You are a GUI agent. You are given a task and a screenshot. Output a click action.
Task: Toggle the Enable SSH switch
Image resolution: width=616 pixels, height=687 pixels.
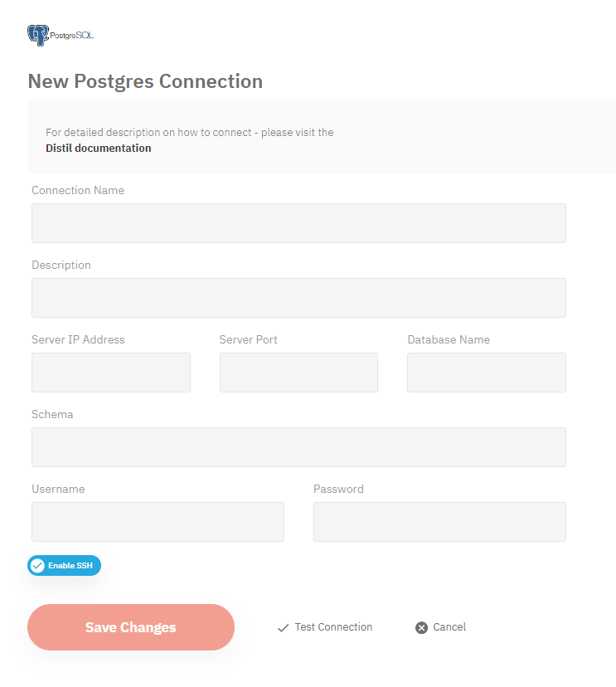coord(64,566)
